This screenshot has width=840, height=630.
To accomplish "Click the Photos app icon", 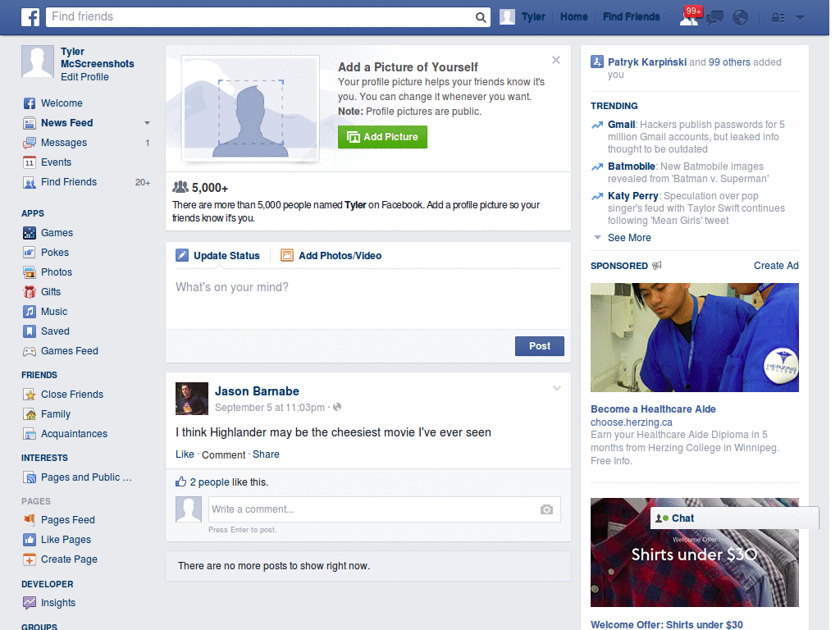I will pos(30,272).
